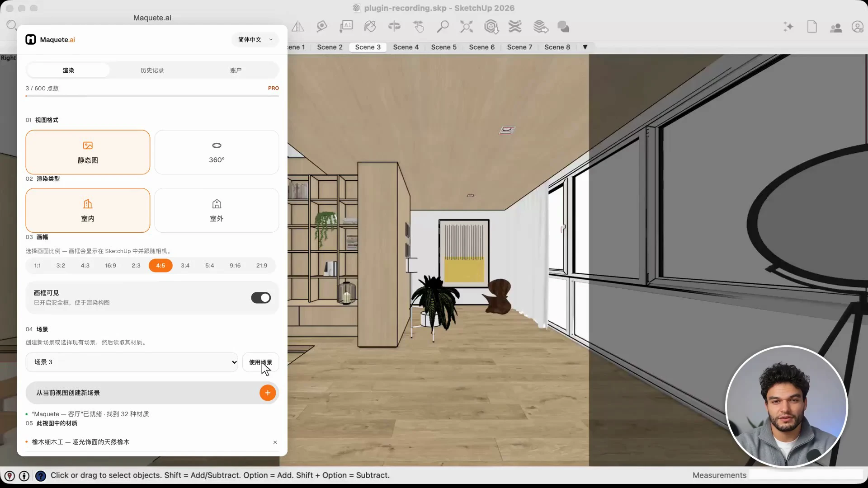Open the collaborators people icon
This screenshot has width=868, height=488.
click(836, 28)
